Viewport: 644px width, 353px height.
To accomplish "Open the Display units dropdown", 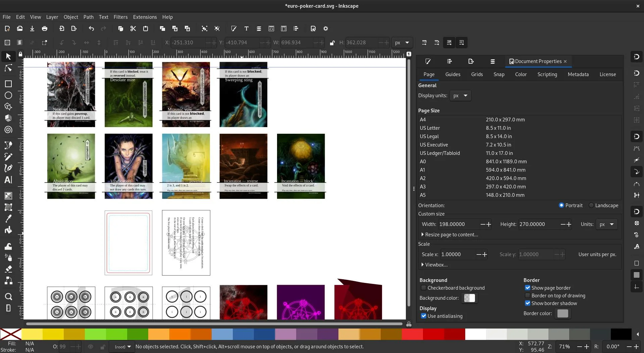I will tap(460, 96).
